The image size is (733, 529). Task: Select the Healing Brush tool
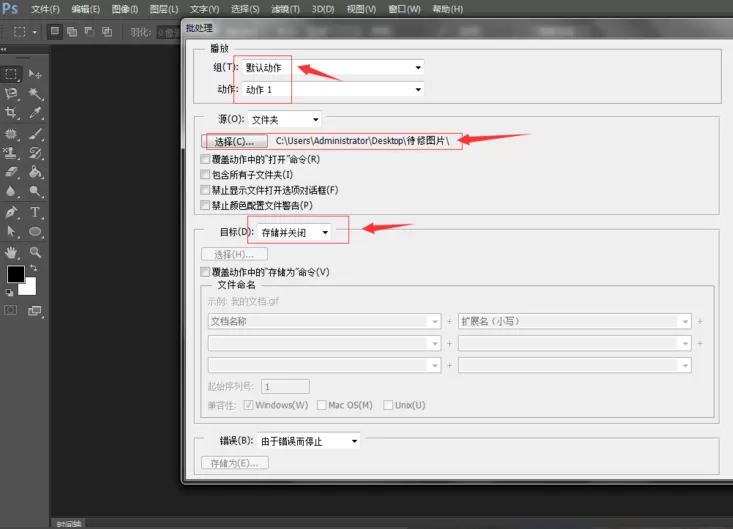11,134
